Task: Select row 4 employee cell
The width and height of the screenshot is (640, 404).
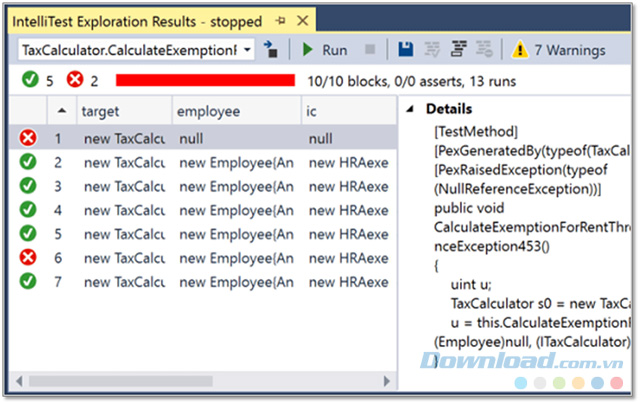Action: [236, 211]
